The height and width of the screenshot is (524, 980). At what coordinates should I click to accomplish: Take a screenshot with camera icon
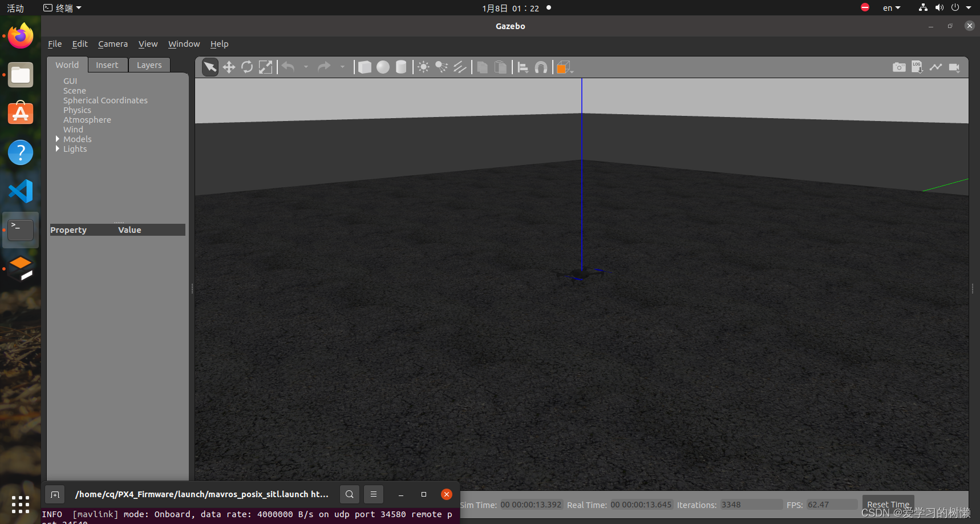point(899,67)
